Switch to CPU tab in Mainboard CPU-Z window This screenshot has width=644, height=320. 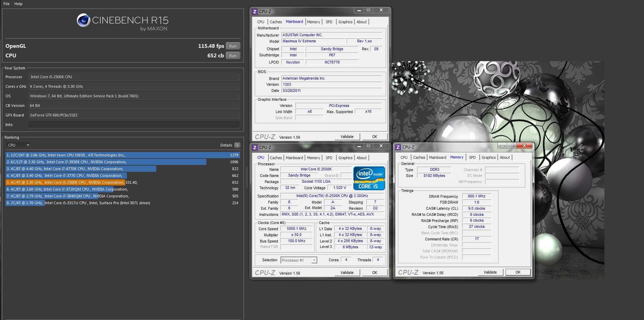point(261,22)
